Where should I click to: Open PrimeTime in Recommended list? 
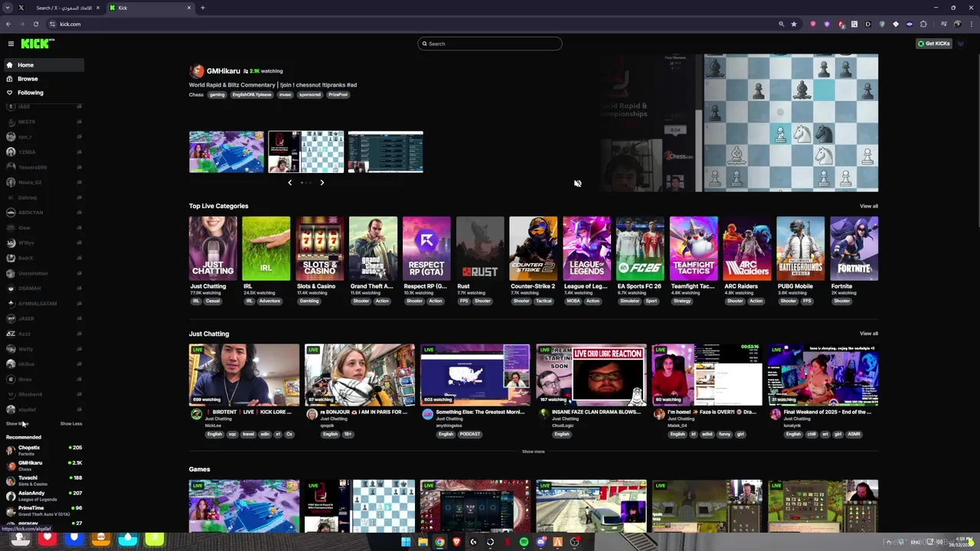pos(44,510)
